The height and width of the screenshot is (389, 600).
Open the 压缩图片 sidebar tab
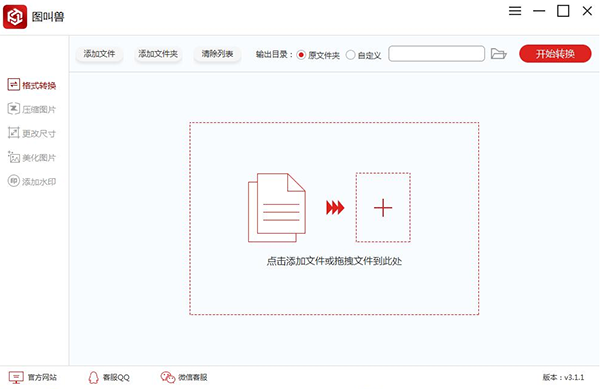32,109
